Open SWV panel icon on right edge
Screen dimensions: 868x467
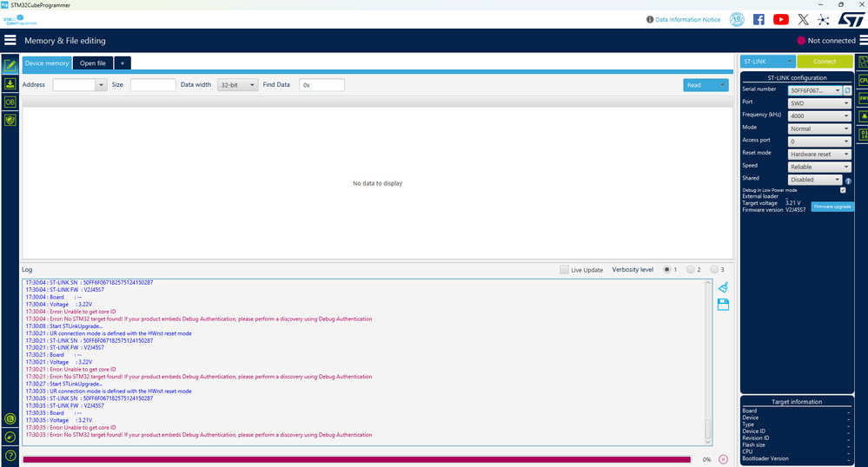click(863, 98)
